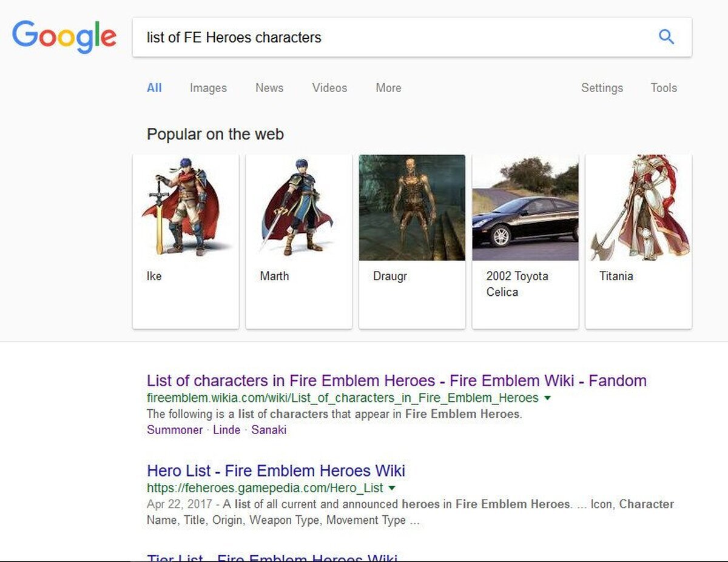This screenshot has height=562, width=728.
Task: Click the Popular on the web heading
Action: (215, 134)
